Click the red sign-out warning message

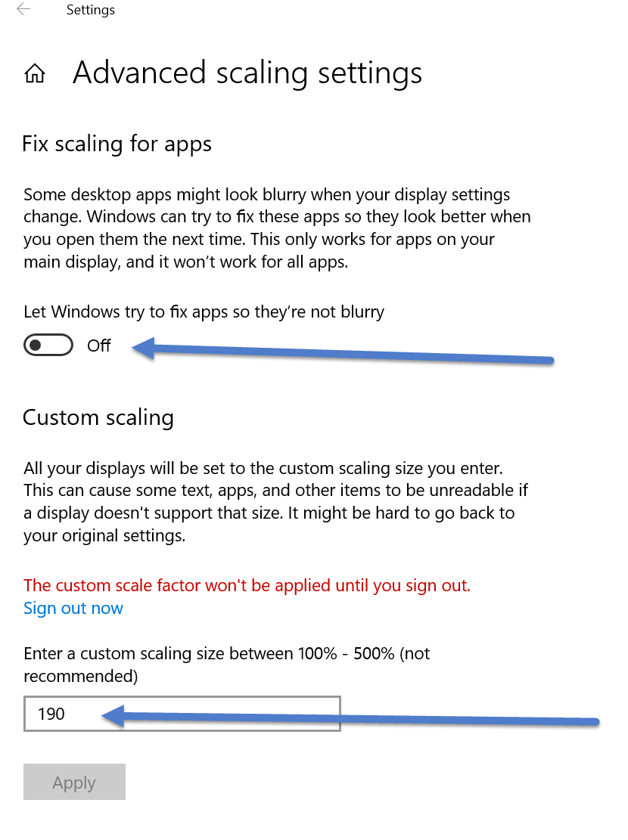247,585
